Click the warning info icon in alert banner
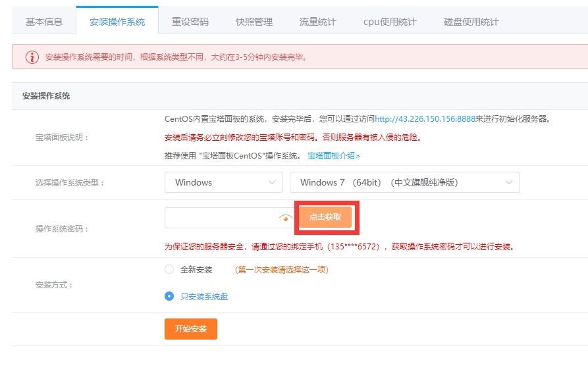This screenshot has height=381, width=588. click(32, 57)
